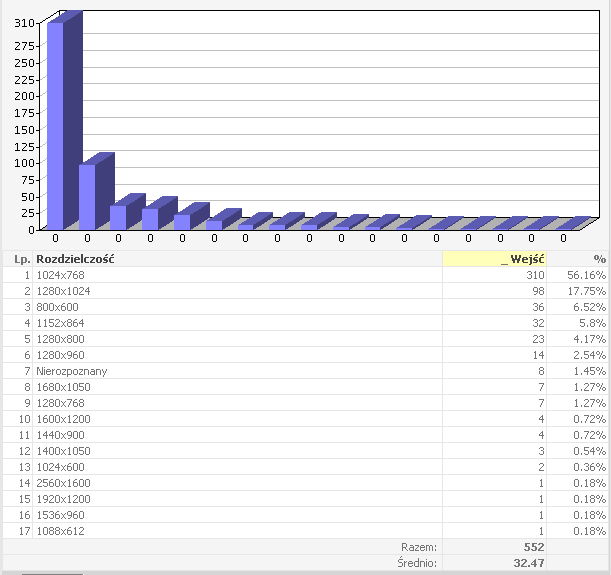Select the 1280x960 resolution entry

click(x=60, y=355)
